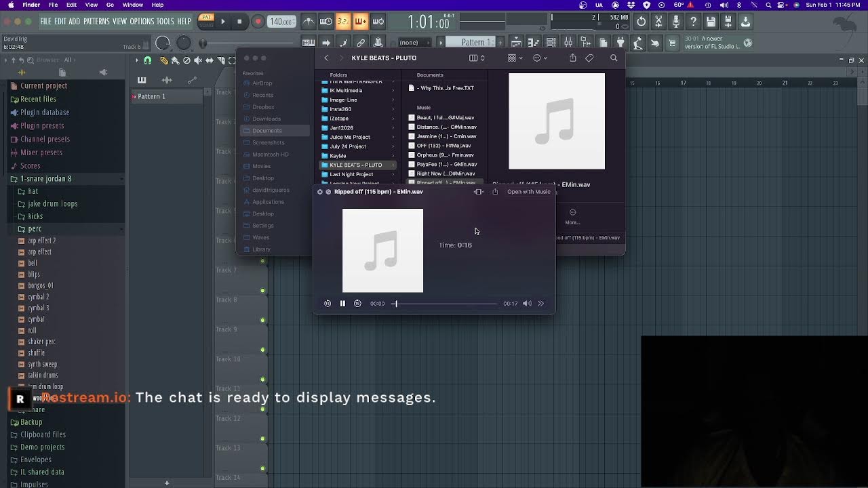The height and width of the screenshot is (488, 868).
Task: Click the undo history icon
Action: (x=641, y=22)
